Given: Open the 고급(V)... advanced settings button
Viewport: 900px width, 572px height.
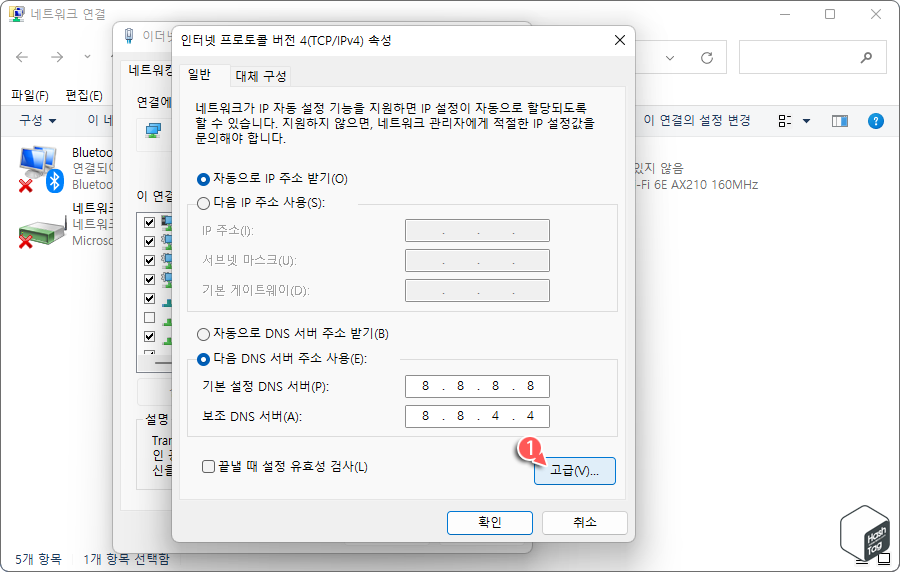Looking at the screenshot, I should coord(575,470).
